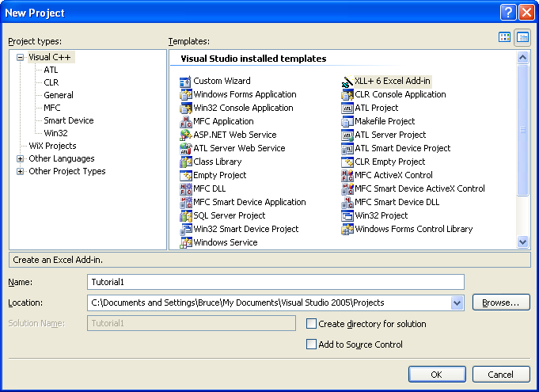The width and height of the screenshot is (539, 392).
Task: Select the MFC project type
Action: click(52, 108)
